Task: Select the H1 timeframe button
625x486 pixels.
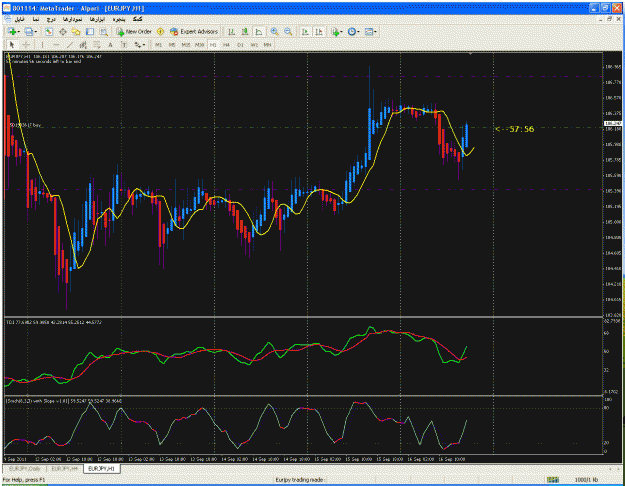Action: tap(213, 45)
